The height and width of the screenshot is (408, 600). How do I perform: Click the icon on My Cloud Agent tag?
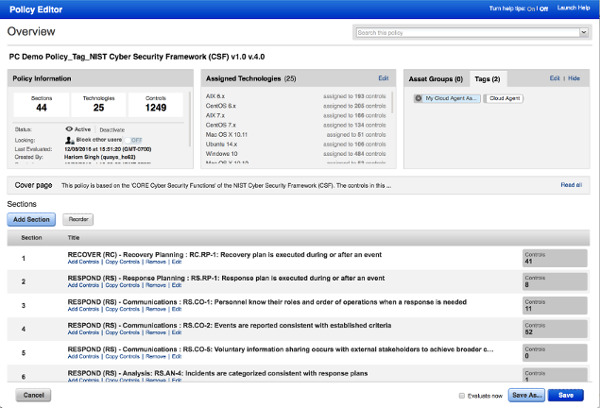(418, 98)
